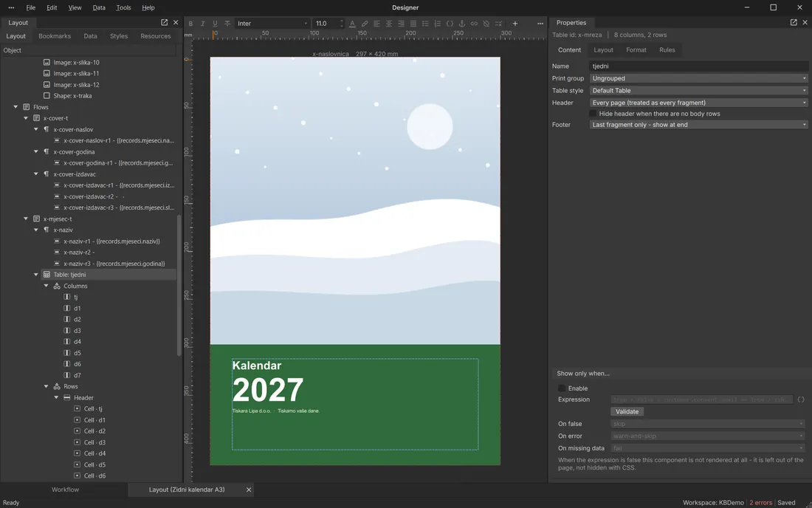Toggle italic text formatting
812x508 pixels.
(202, 24)
